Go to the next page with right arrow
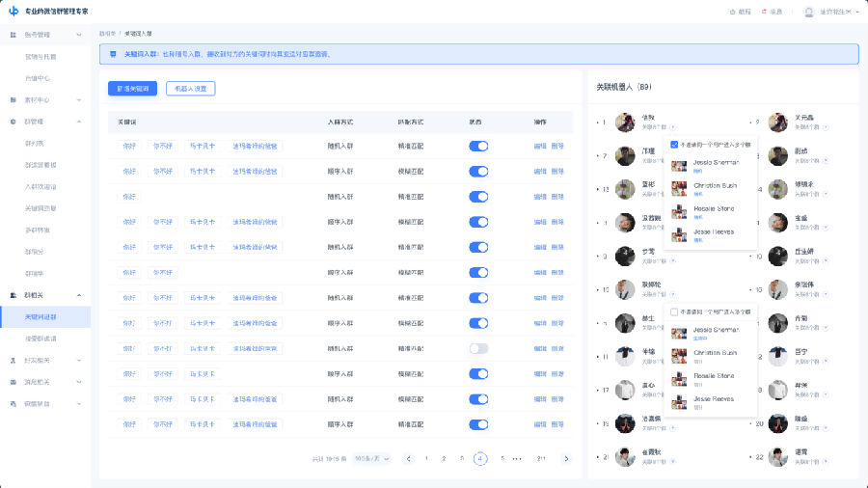This screenshot has width=868, height=488. click(566, 459)
